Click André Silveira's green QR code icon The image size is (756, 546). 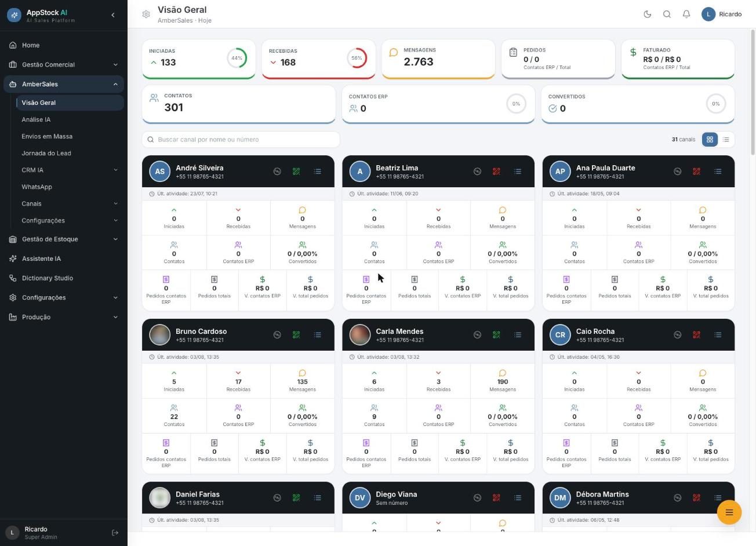(x=296, y=172)
